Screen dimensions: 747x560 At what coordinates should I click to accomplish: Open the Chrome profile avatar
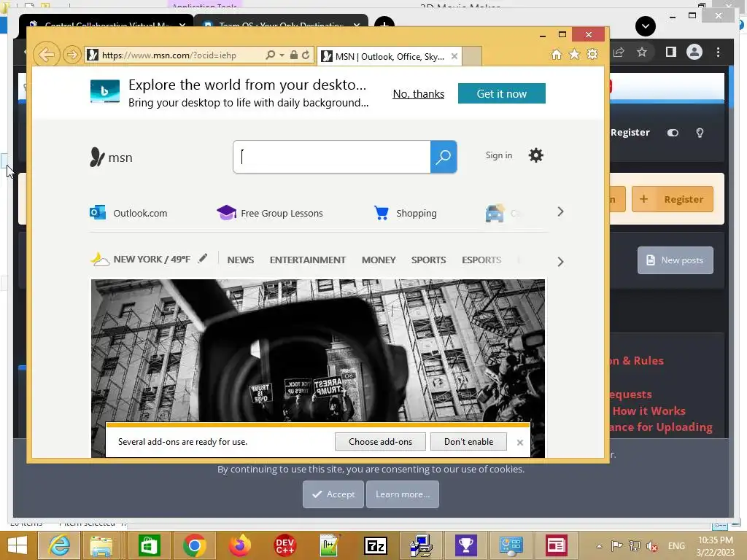(x=694, y=52)
